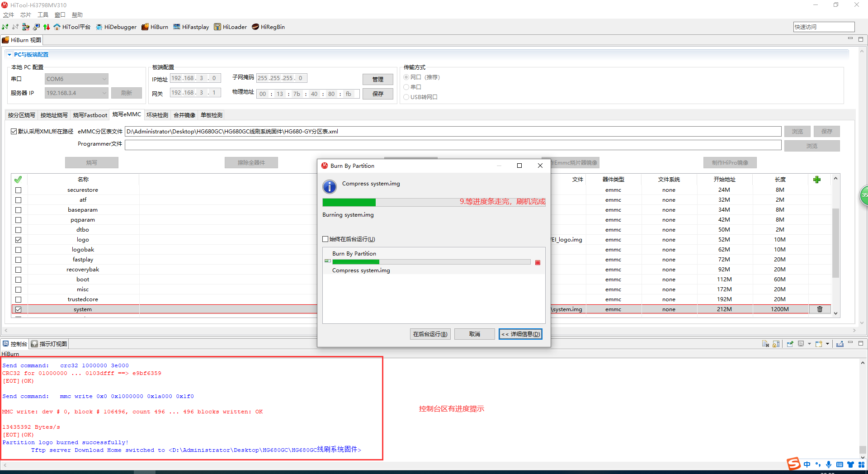Enable 始终在后台运行 checkbox in dialog
Image resolution: width=868 pixels, height=474 pixels.
(x=325, y=239)
